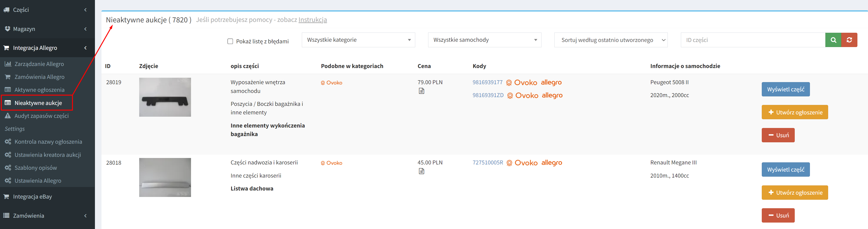Click allegro logo beside code 727510005R

[x=552, y=163]
